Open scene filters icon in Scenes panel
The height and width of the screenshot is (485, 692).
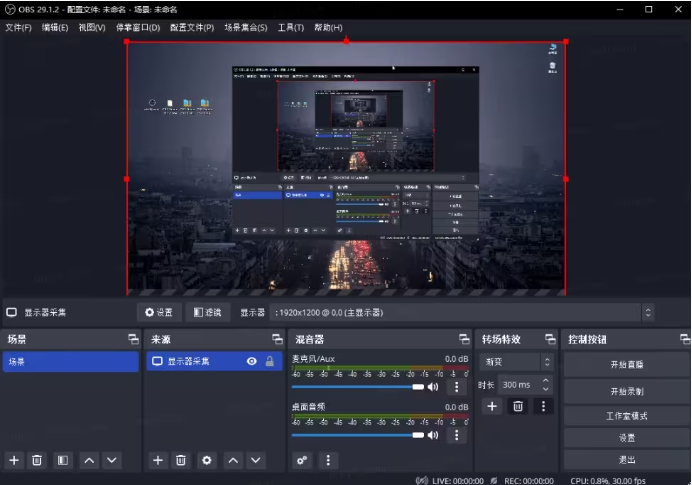pos(63,460)
